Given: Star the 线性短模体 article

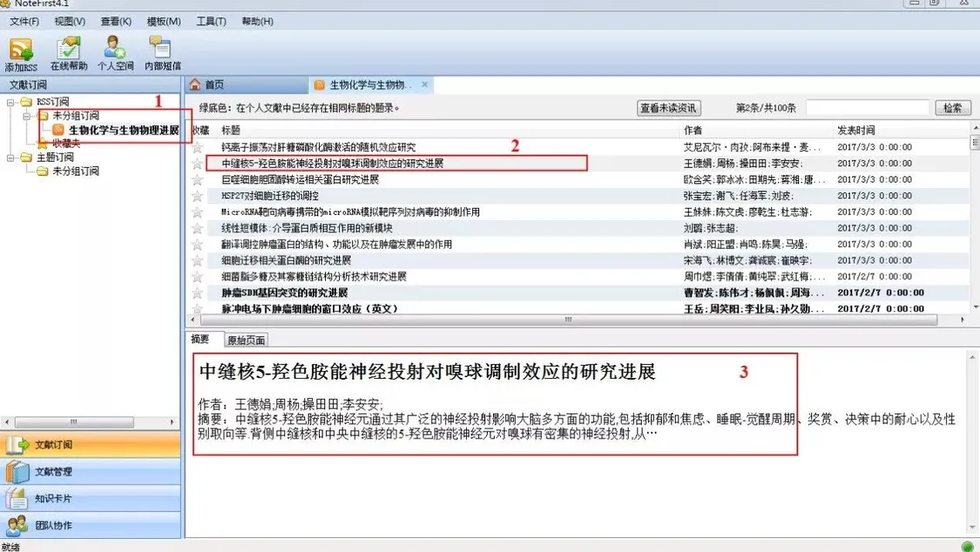Looking at the screenshot, I should (x=198, y=228).
